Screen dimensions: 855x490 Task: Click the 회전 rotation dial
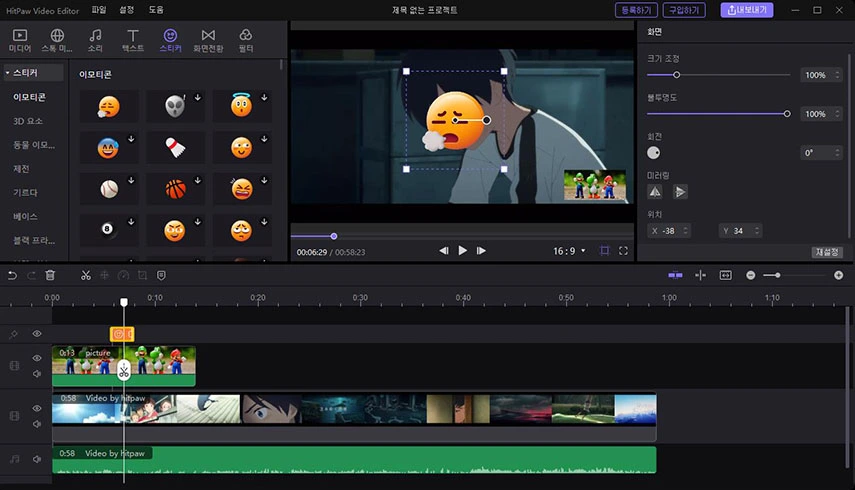pyautogui.click(x=653, y=153)
